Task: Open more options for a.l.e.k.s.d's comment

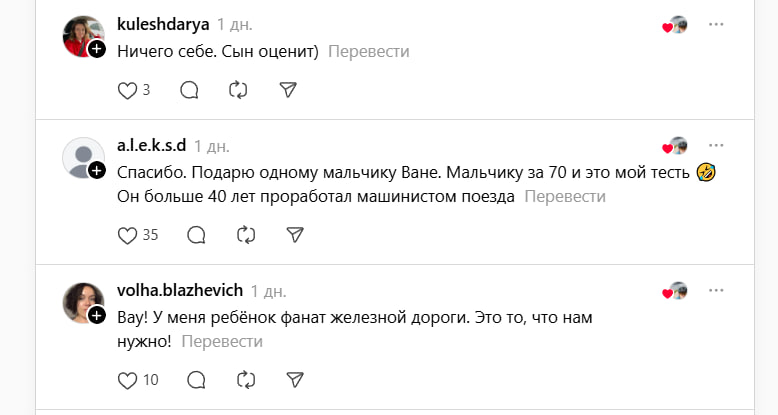Action: [716, 145]
